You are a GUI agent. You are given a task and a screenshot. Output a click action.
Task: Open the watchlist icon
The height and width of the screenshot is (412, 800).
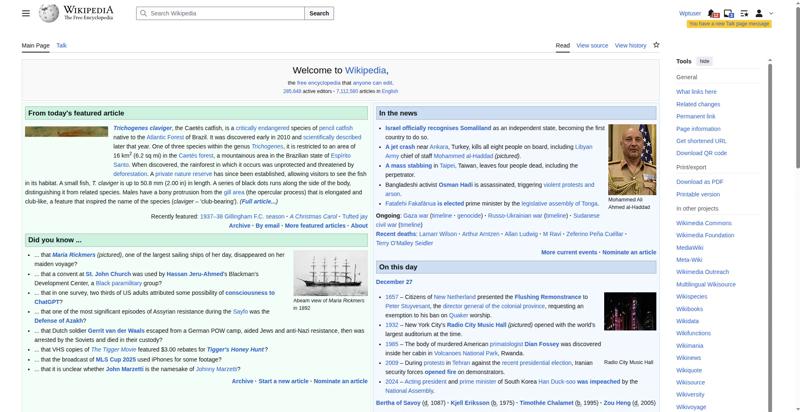(744, 14)
